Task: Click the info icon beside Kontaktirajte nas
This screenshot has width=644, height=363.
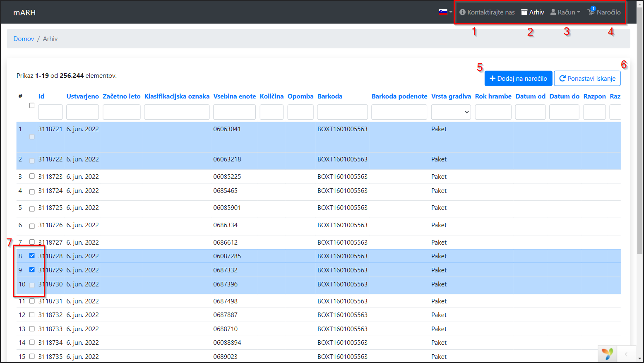Action: pyautogui.click(x=462, y=12)
